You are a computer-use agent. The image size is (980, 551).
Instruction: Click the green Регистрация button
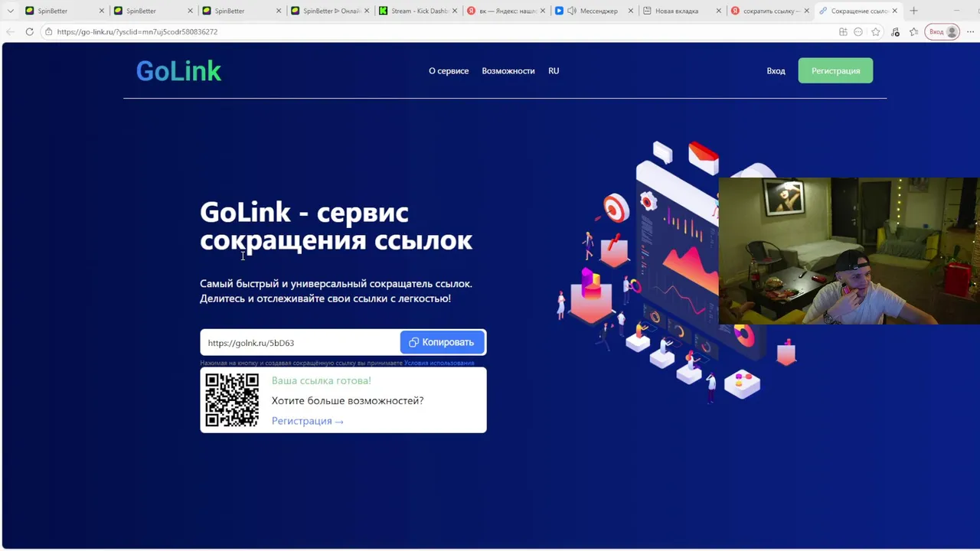coord(835,70)
